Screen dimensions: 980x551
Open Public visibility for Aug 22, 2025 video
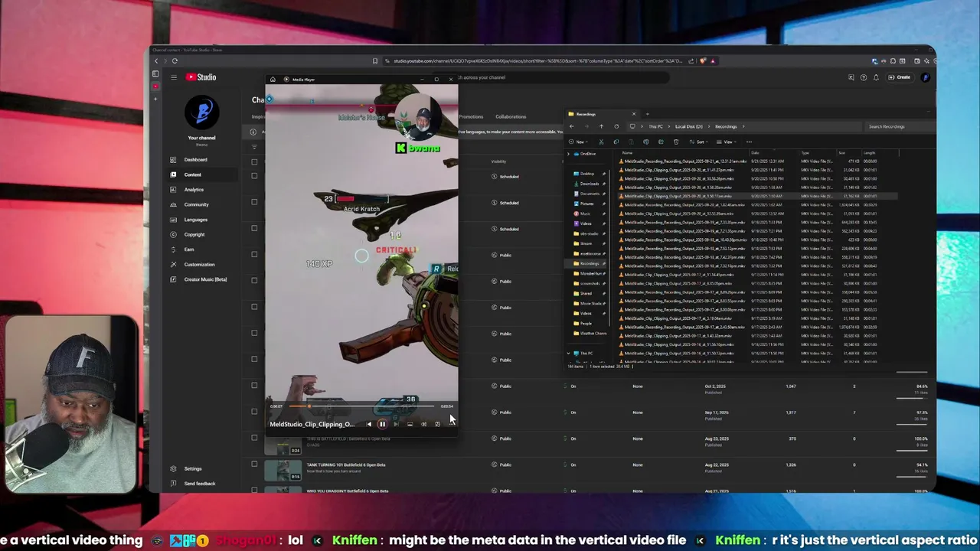[x=501, y=465]
